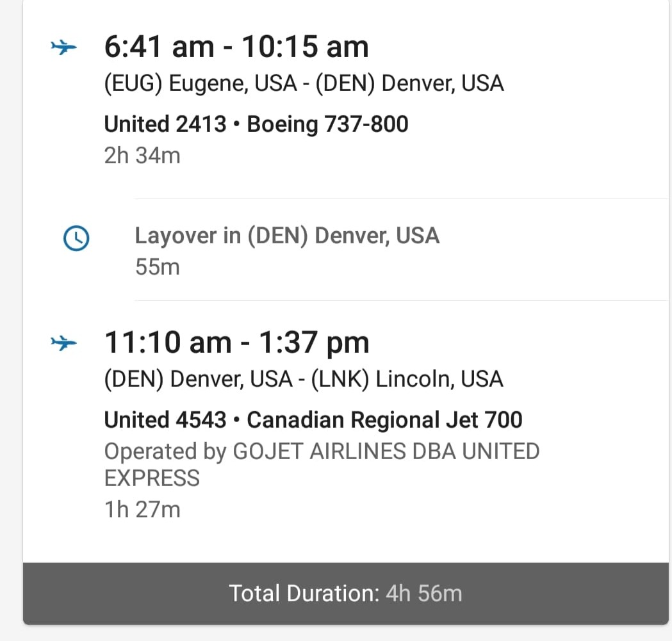This screenshot has height=641, width=672.
Task: Click the airplane icon beside the 11:10 am flight
Action: [63, 343]
